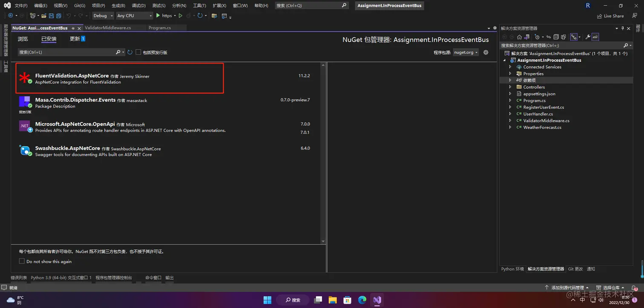Viewport: 644px width, 308px height.
Task: Open NuGet settings gear icon
Action: pyautogui.click(x=486, y=52)
